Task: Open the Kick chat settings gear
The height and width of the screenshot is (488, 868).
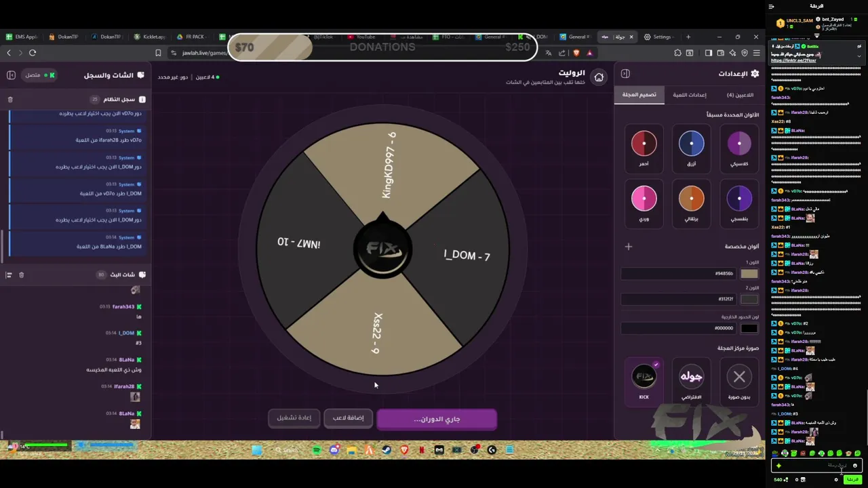Action: coord(836,480)
